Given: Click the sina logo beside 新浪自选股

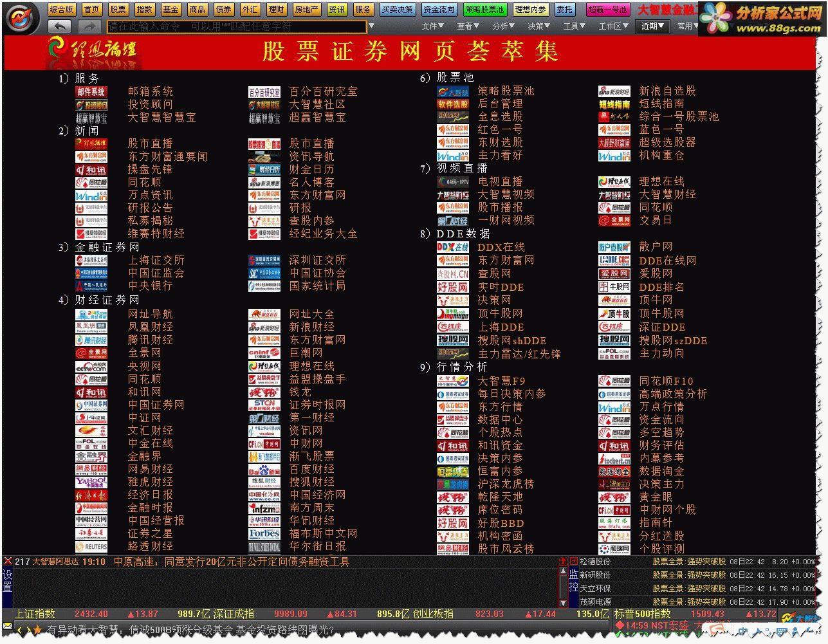Looking at the screenshot, I should pos(614,91).
